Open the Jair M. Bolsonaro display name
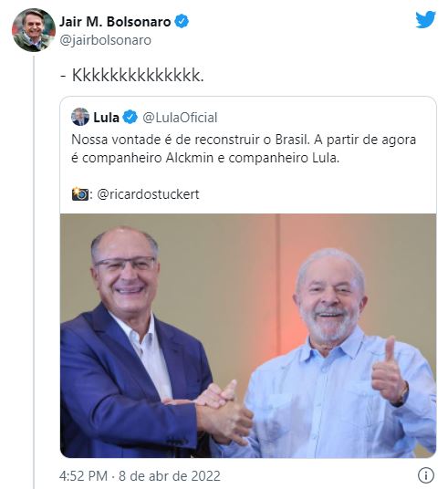The height and width of the screenshot is (489, 448). point(115,22)
